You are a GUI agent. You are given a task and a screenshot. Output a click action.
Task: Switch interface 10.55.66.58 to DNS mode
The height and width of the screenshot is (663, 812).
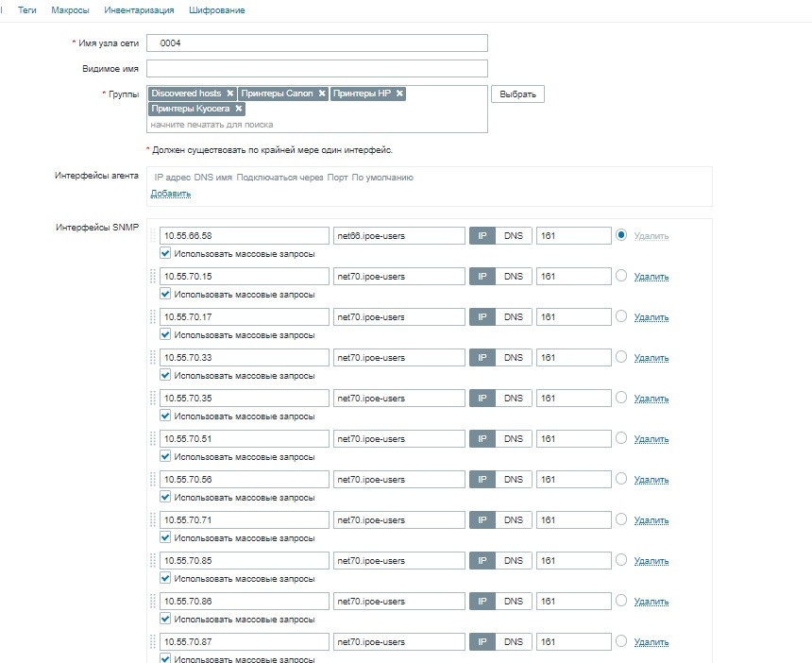[x=511, y=233]
